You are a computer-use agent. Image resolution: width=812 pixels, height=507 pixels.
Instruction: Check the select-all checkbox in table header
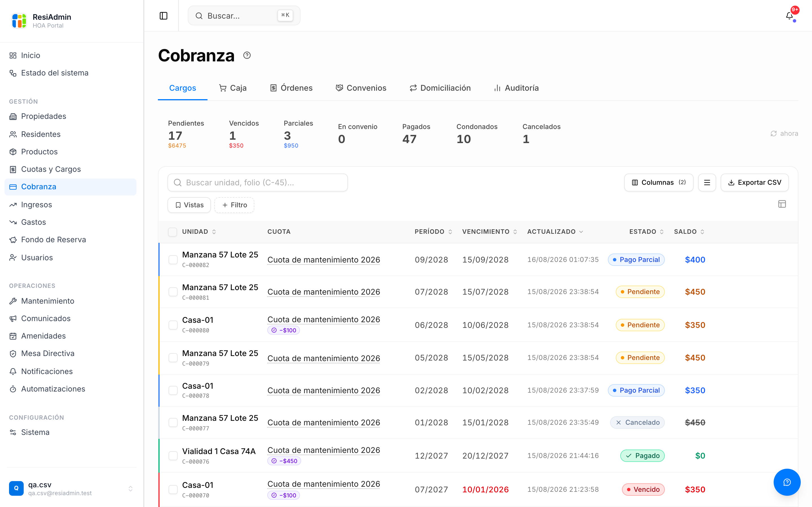pyautogui.click(x=173, y=232)
